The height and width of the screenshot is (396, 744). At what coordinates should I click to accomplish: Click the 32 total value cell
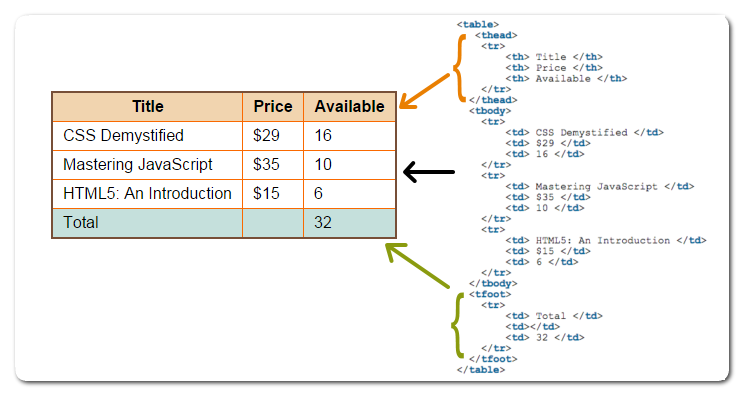point(349,223)
